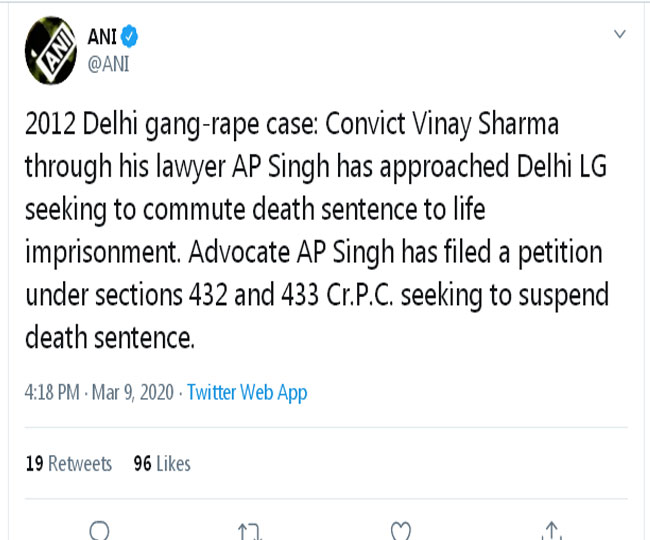Viewport: 650px width, 540px height.
Task: Click the number 96 beside Likes
Action: coord(141,463)
